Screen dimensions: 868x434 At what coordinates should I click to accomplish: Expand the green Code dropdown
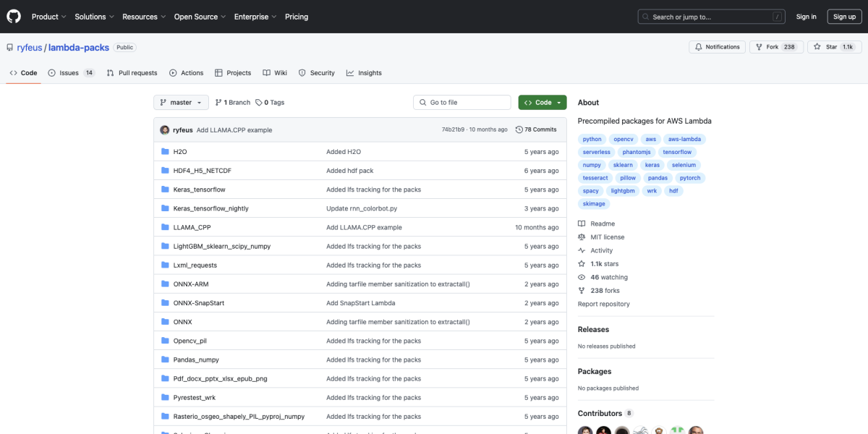(x=542, y=102)
